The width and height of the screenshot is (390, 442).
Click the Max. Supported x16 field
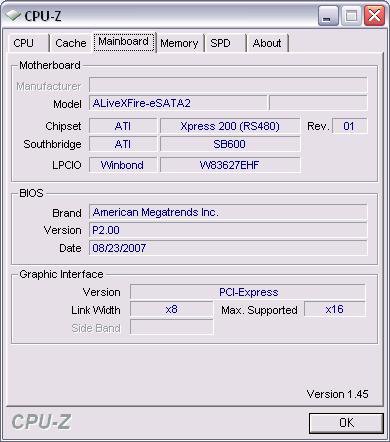(335, 309)
